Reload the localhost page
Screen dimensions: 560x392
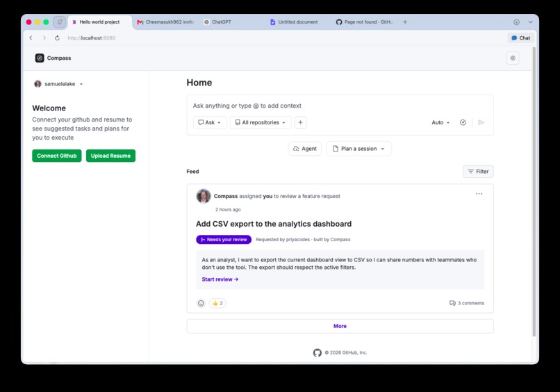pos(57,38)
